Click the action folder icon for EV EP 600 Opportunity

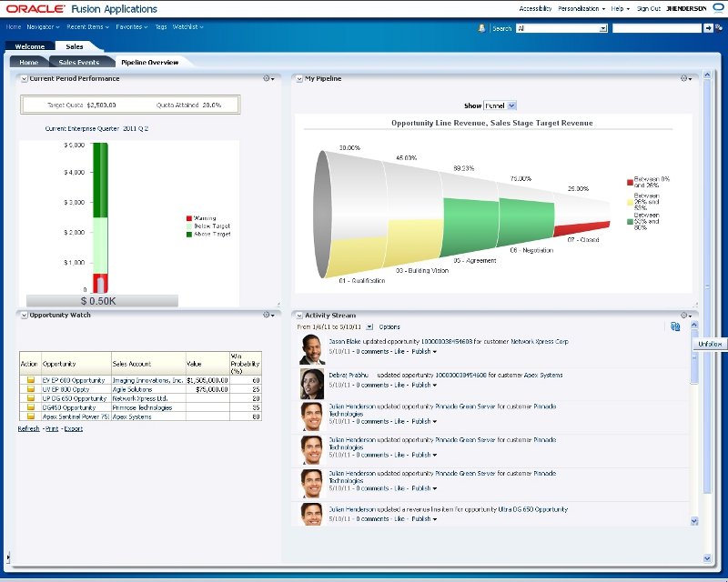pyautogui.click(x=31, y=379)
